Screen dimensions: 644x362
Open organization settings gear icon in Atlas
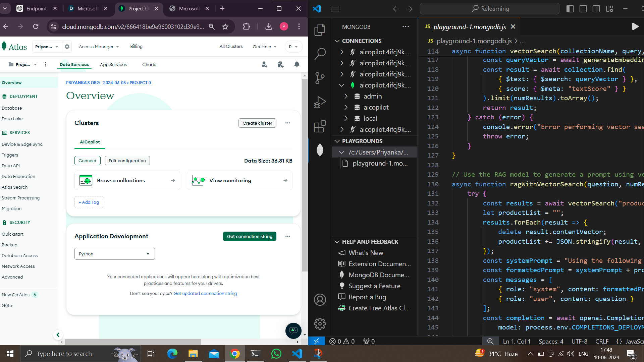click(67, 47)
